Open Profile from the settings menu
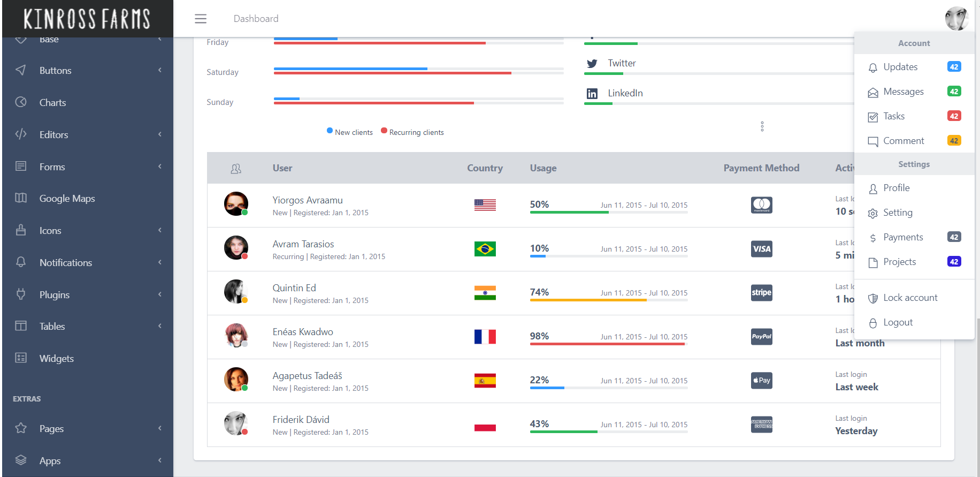 click(896, 188)
